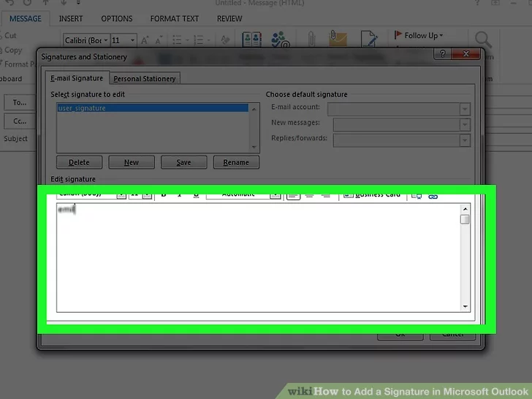Open the MESSAGE ribbon tab
The image size is (532, 399).
26,19
